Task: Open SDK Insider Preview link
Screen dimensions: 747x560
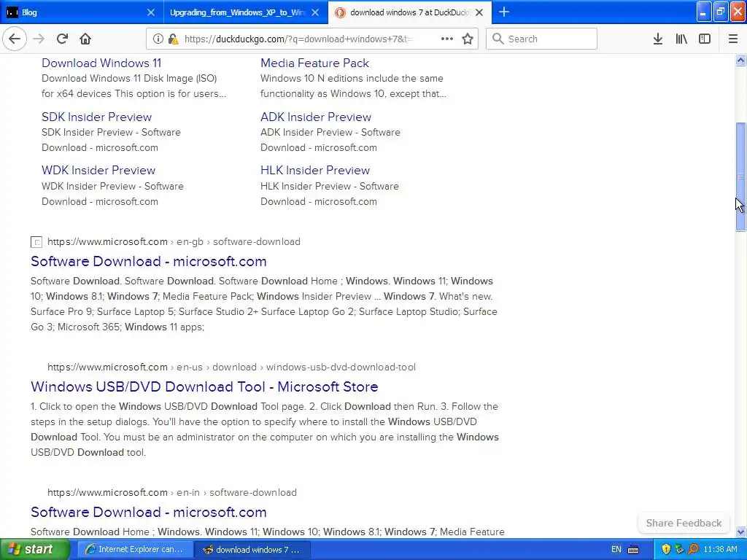Action: point(96,117)
